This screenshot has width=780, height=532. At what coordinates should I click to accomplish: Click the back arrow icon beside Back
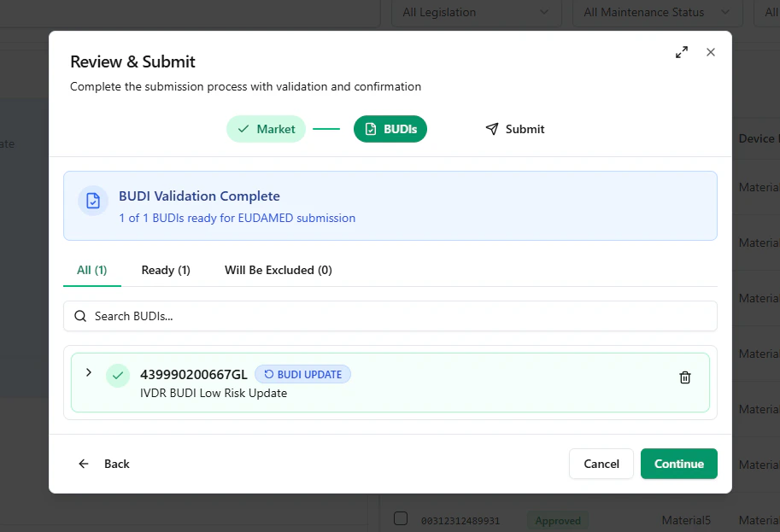(x=83, y=464)
